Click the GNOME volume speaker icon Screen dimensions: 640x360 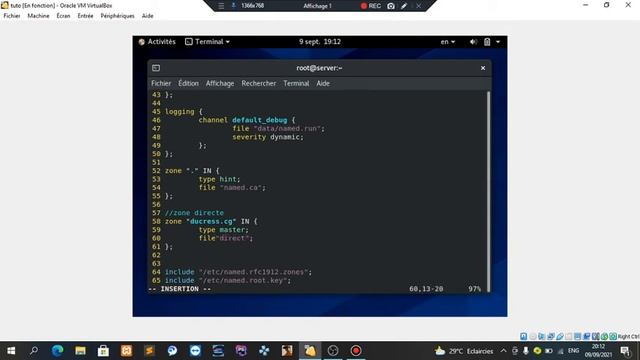pyautogui.click(x=473, y=42)
